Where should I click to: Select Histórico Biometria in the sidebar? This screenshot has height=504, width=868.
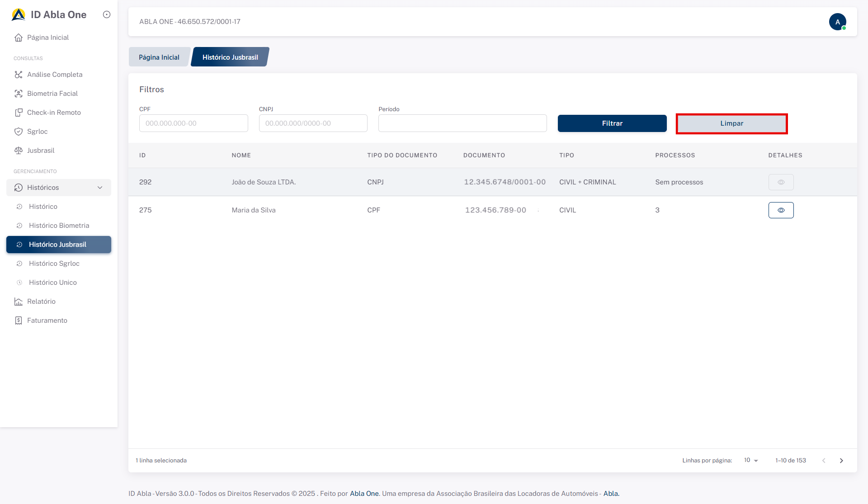click(59, 226)
